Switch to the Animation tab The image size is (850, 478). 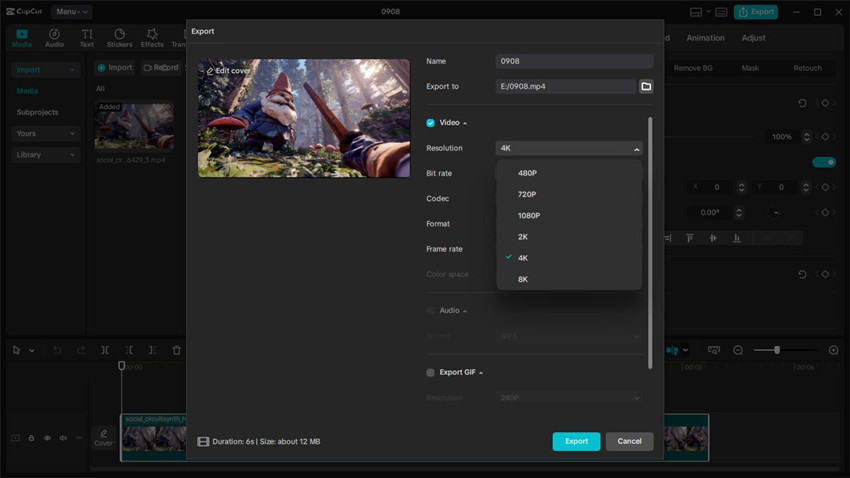tap(705, 38)
